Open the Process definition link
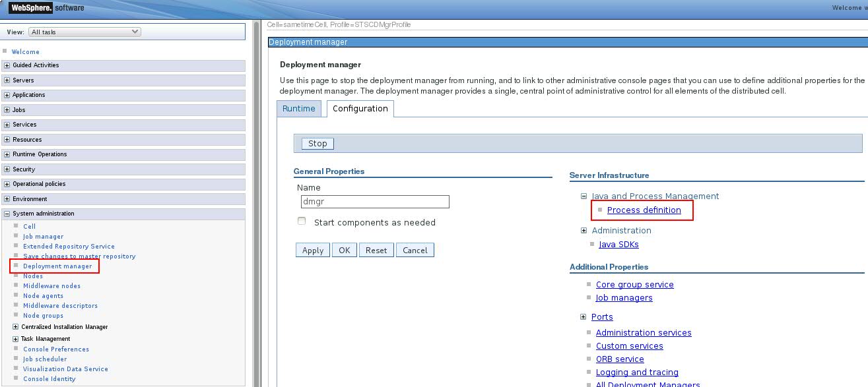This screenshot has width=868, height=387. point(644,210)
